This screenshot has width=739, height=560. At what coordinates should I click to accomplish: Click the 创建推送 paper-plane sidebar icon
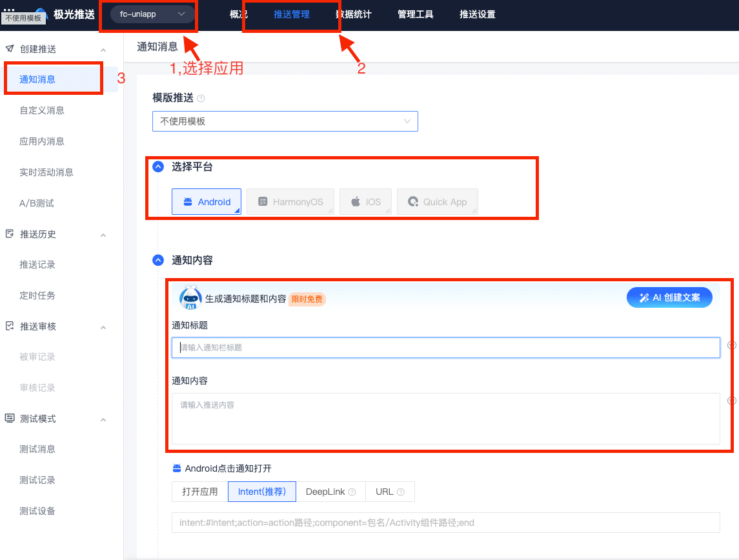10,49
